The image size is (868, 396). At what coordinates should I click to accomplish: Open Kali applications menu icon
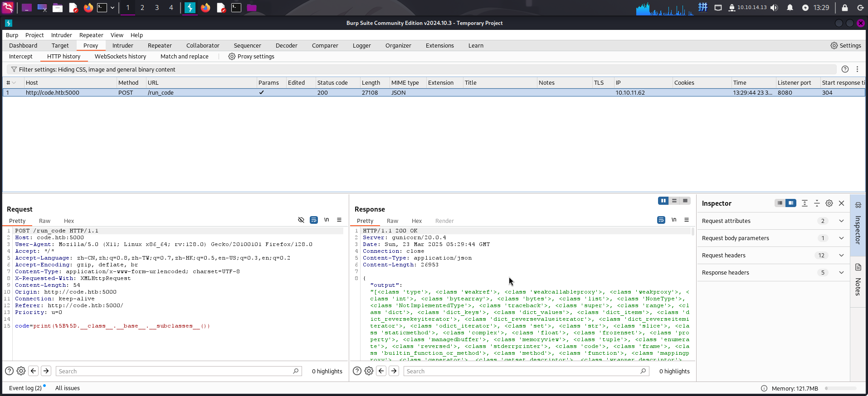[x=8, y=8]
